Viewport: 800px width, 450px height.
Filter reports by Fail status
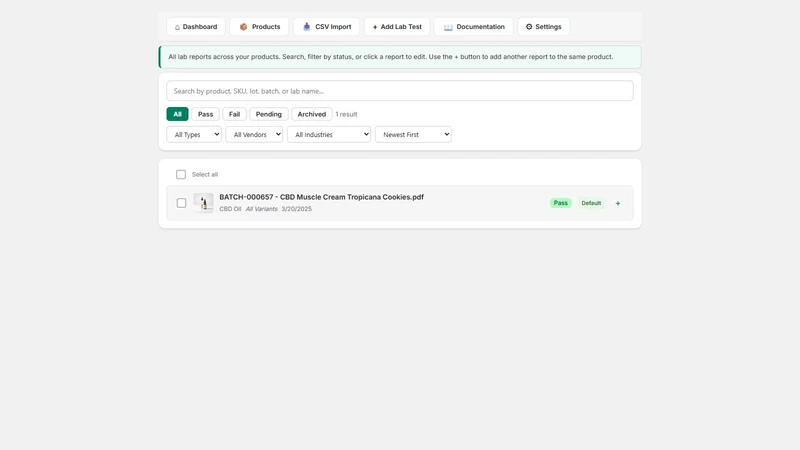coord(234,114)
